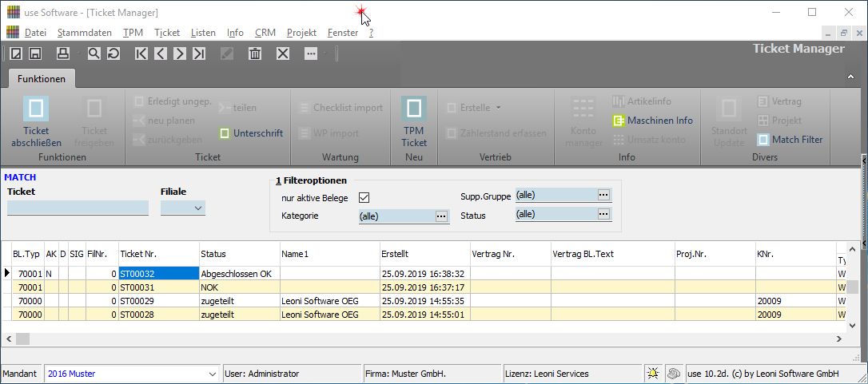Image resolution: width=868 pixels, height=384 pixels.
Task: Open the CRM menu
Action: coord(265,33)
